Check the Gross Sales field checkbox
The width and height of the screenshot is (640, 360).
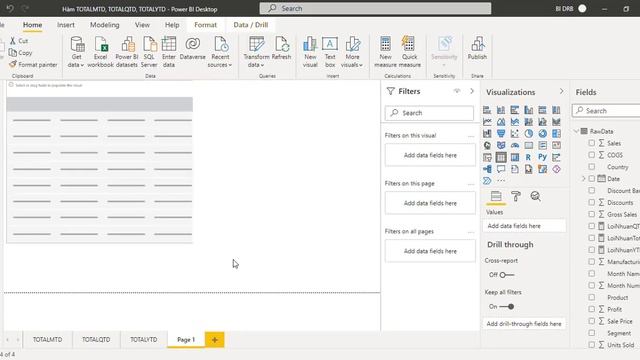coord(591,214)
